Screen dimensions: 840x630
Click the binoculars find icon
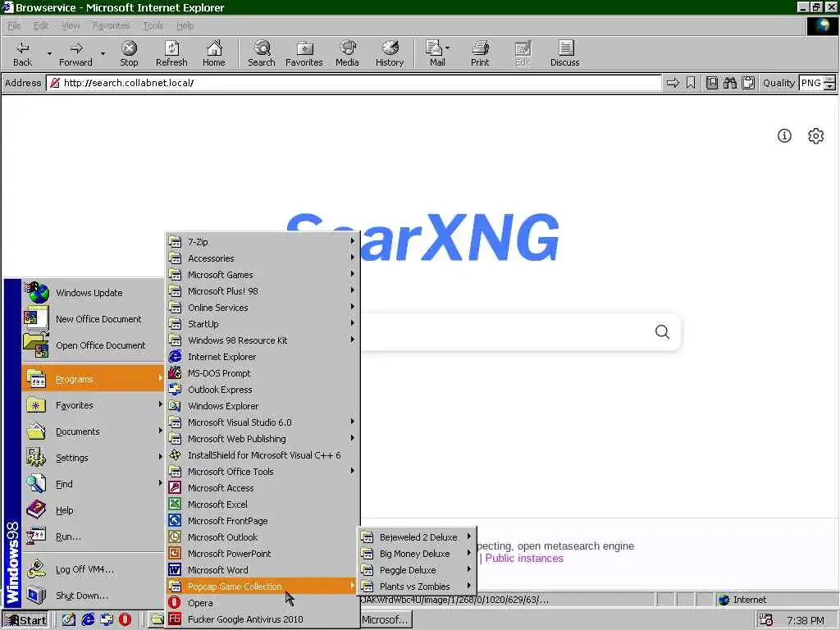coord(729,83)
